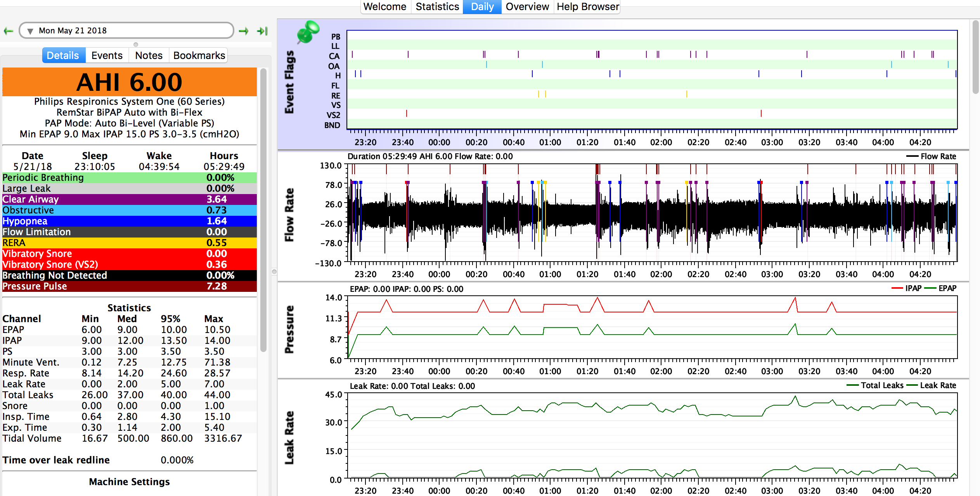Viewport: 980px width, 496px height.
Task: Click the Statistics heading above channel table
Action: coord(129,308)
